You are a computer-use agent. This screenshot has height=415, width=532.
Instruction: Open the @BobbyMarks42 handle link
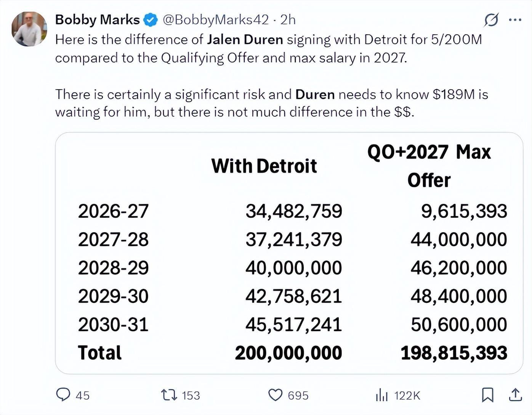216,19
